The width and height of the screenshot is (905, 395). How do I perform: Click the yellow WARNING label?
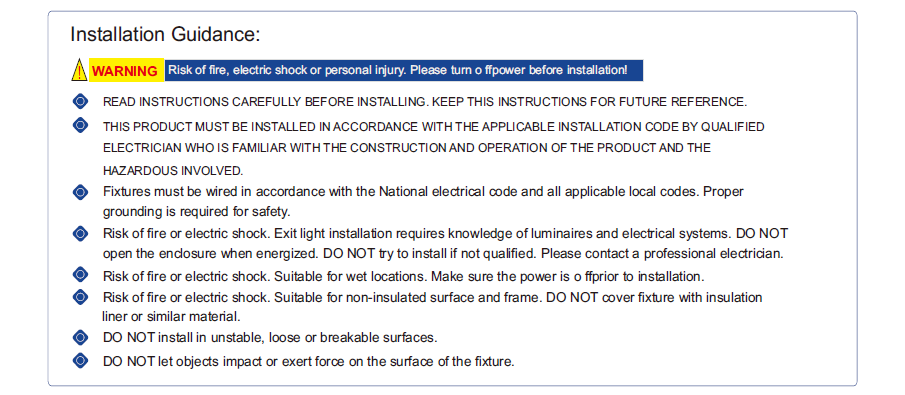(x=126, y=70)
